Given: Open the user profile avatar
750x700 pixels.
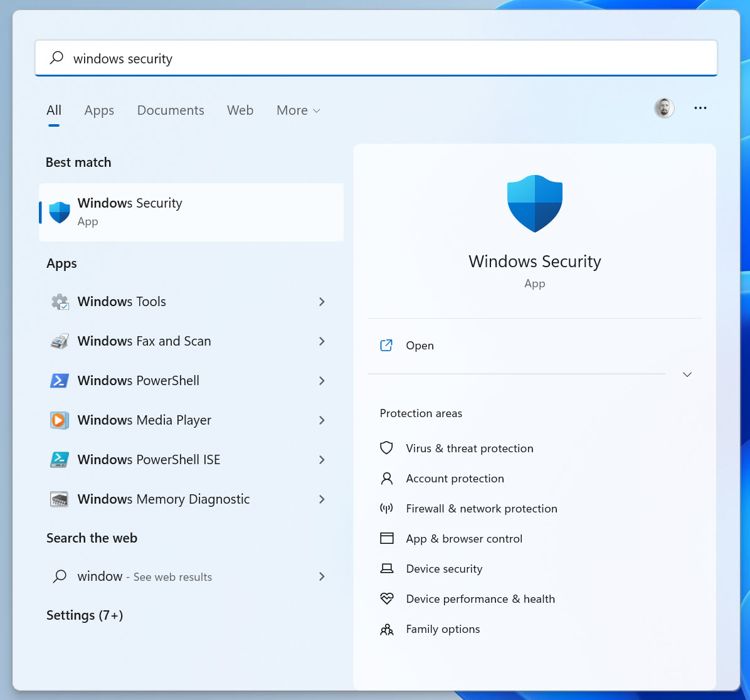Looking at the screenshot, I should 664,108.
